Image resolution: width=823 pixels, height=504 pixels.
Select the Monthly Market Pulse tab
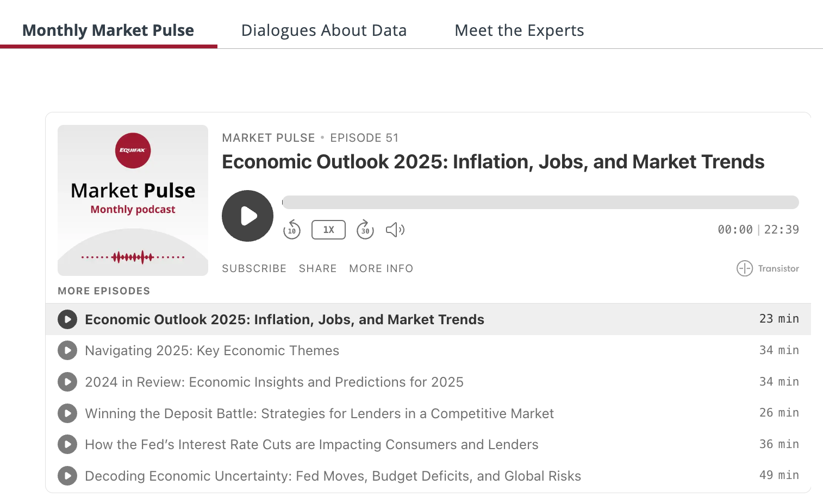point(108,30)
